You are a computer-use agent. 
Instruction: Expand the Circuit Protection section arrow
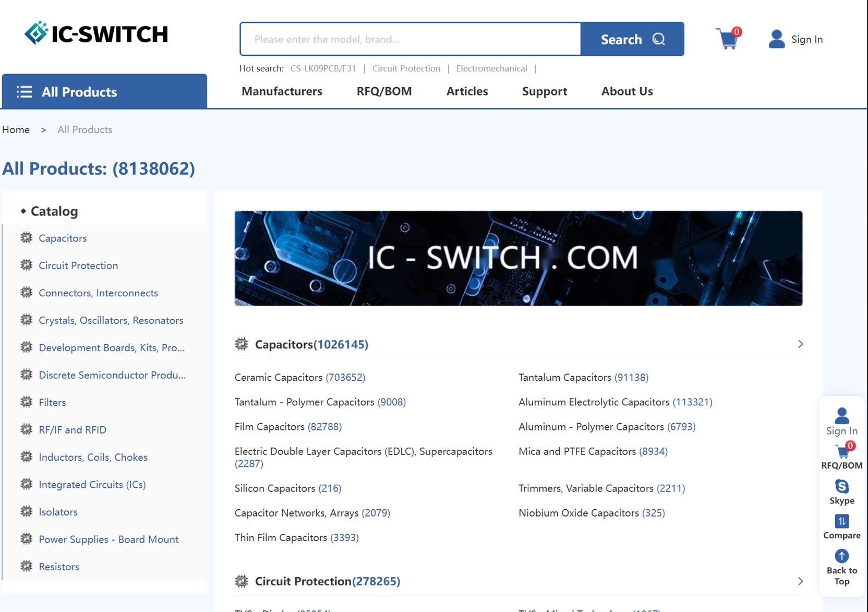click(x=800, y=581)
